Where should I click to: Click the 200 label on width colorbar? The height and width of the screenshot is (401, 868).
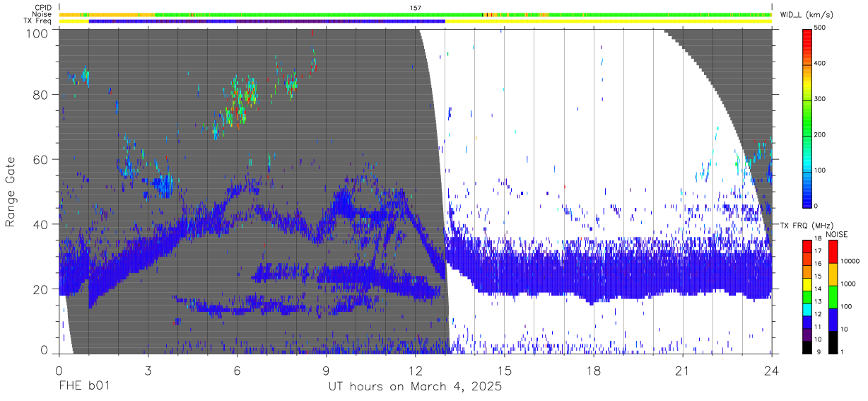(x=821, y=135)
